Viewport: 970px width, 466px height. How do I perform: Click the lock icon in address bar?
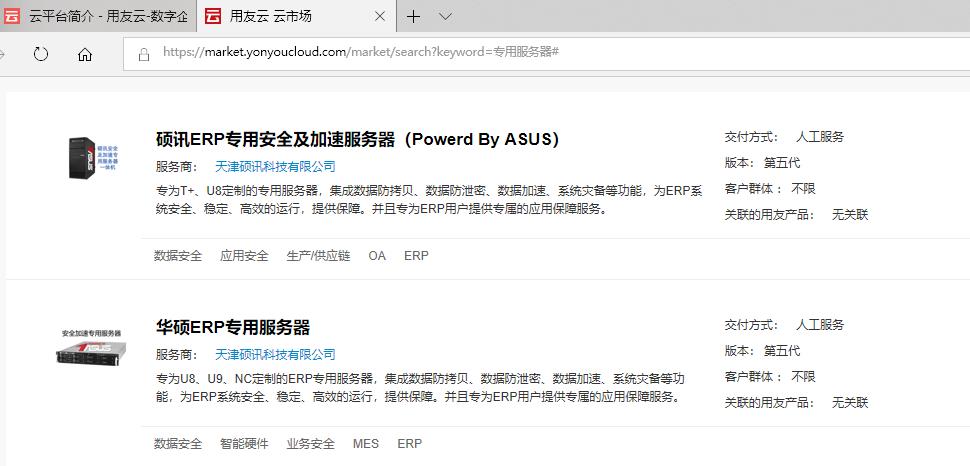[144, 54]
